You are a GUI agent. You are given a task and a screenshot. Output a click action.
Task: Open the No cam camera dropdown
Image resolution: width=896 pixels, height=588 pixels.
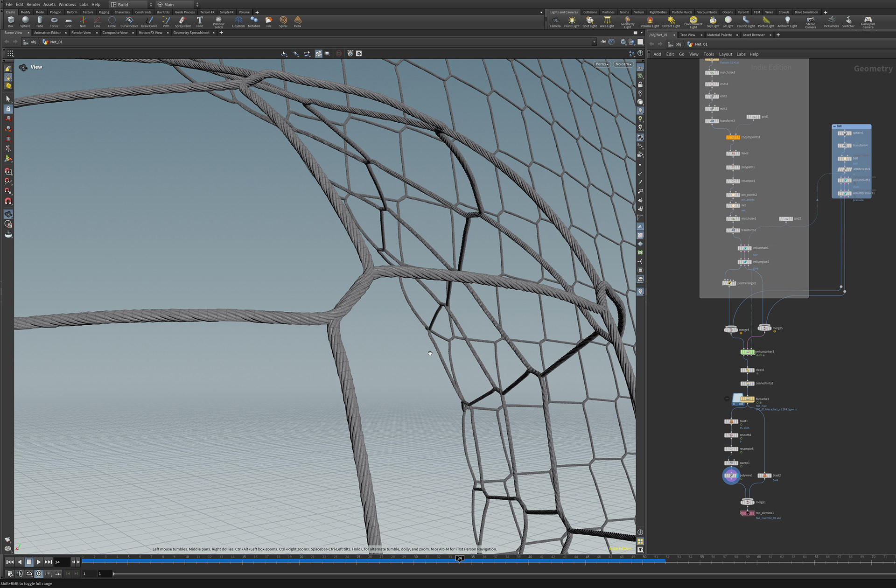point(623,64)
